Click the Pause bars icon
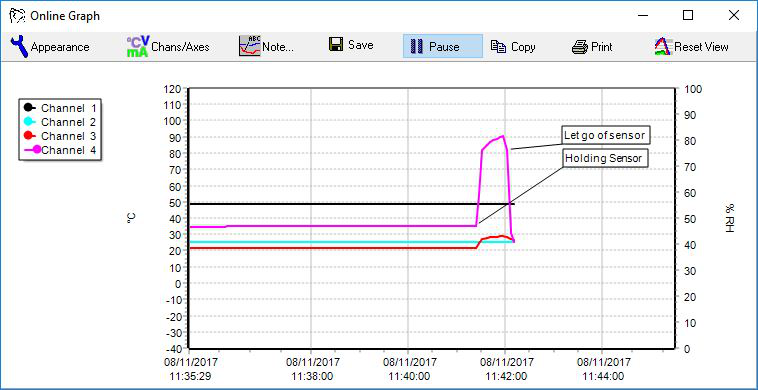Screen dimensions: 758x390 (417, 46)
